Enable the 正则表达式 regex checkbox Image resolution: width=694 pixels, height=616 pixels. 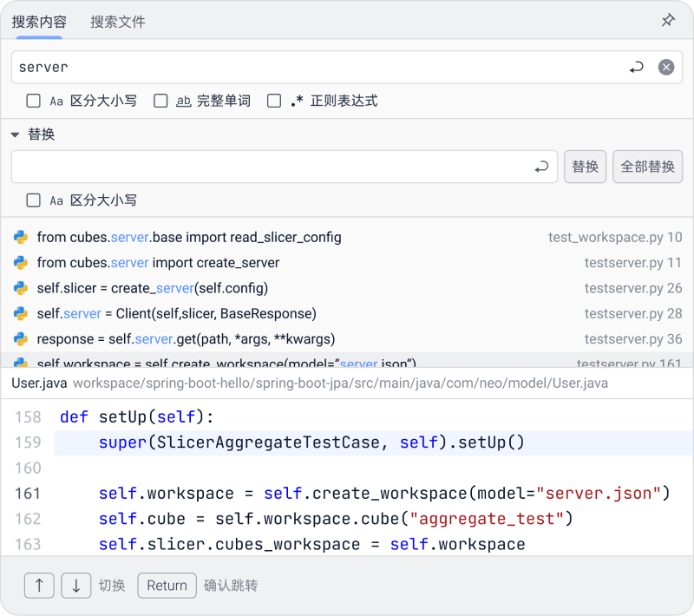tap(274, 101)
